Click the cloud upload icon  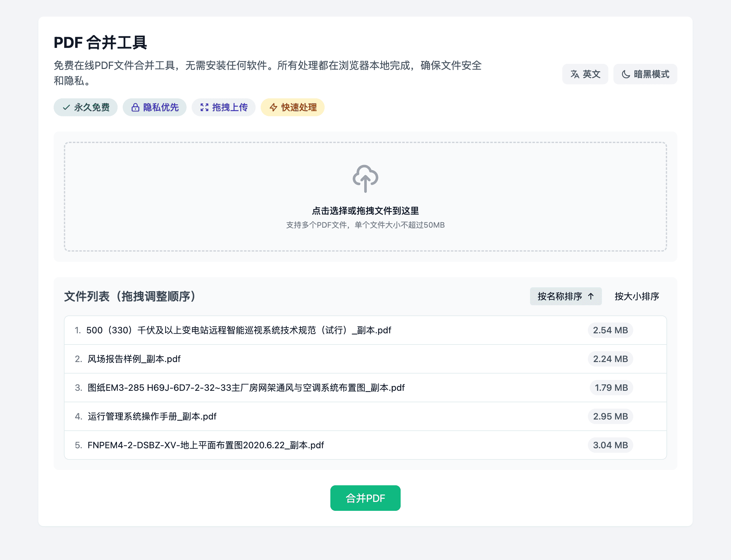(365, 179)
